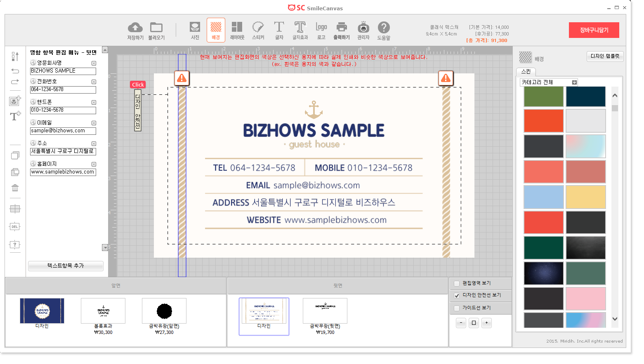Click the 앞면 section header
Viewport: 644px width, 364px height.
[x=116, y=286]
